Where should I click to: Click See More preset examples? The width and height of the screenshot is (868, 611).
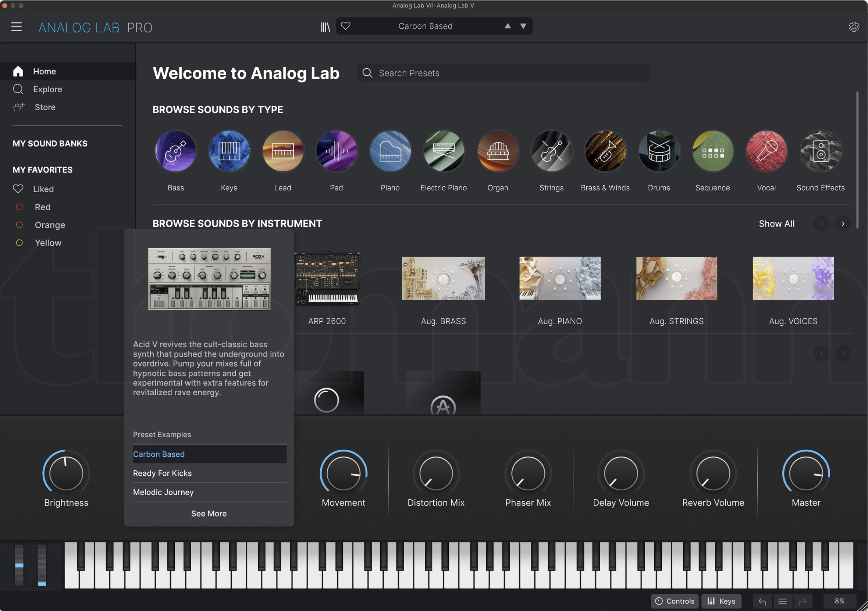[x=209, y=513]
